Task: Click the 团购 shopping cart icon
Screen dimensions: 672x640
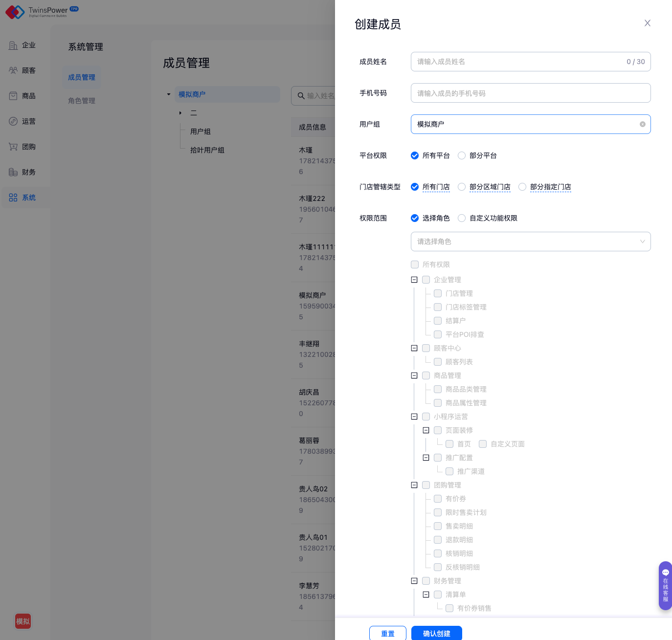Action: click(13, 147)
